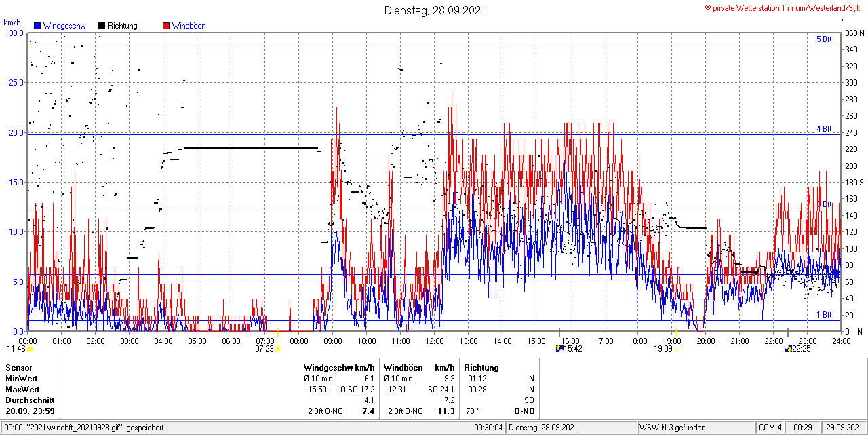Click the black Richtung legend color square

[x=102, y=26]
